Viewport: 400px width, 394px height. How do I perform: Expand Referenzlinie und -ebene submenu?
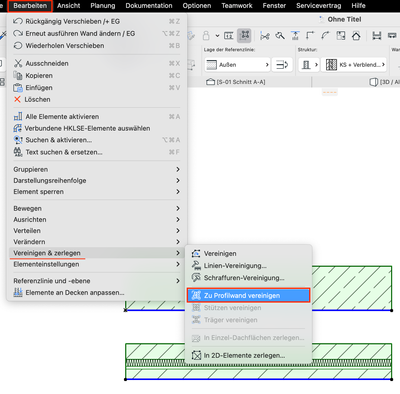click(97, 281)
